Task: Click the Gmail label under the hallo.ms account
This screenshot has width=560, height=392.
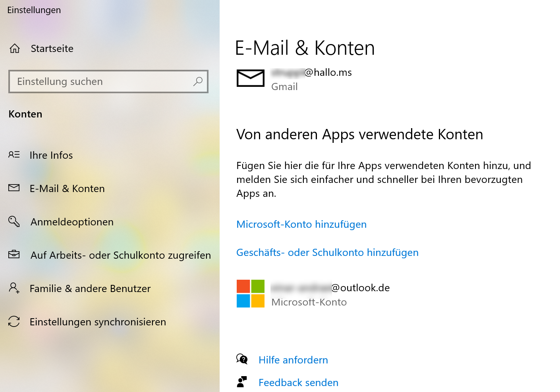Action: pos(284,86)
